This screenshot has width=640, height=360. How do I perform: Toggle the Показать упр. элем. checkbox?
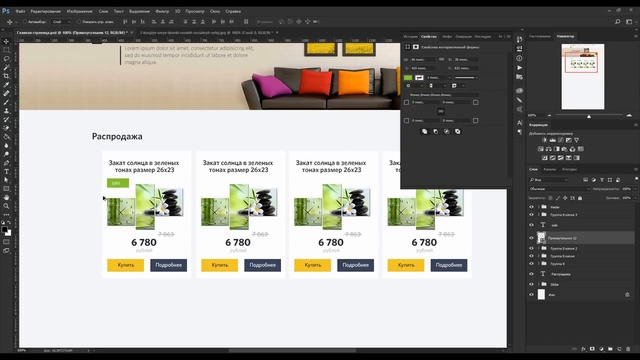(x=79, y=22)
